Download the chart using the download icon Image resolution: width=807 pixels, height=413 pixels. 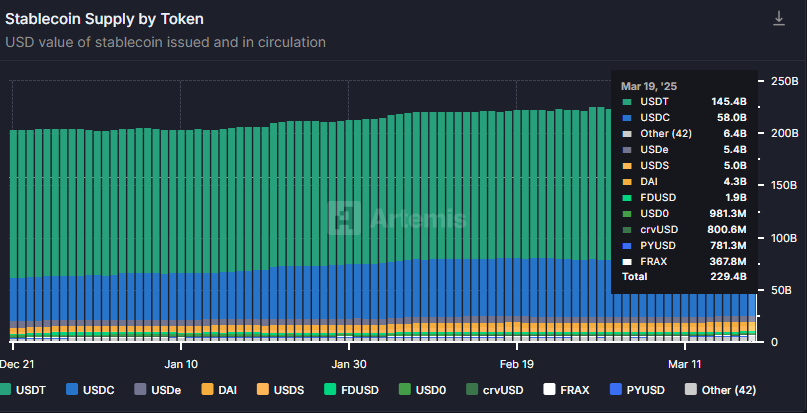point(779,19)
